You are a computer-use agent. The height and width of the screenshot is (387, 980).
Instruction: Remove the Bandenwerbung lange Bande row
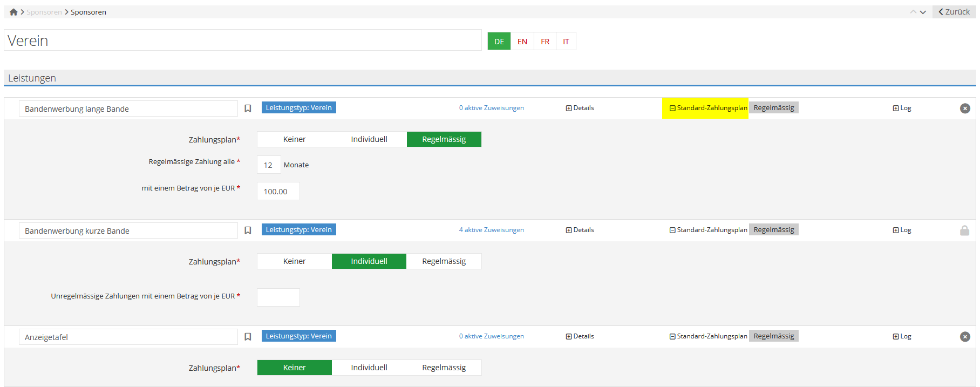click(x=965, y=108)
